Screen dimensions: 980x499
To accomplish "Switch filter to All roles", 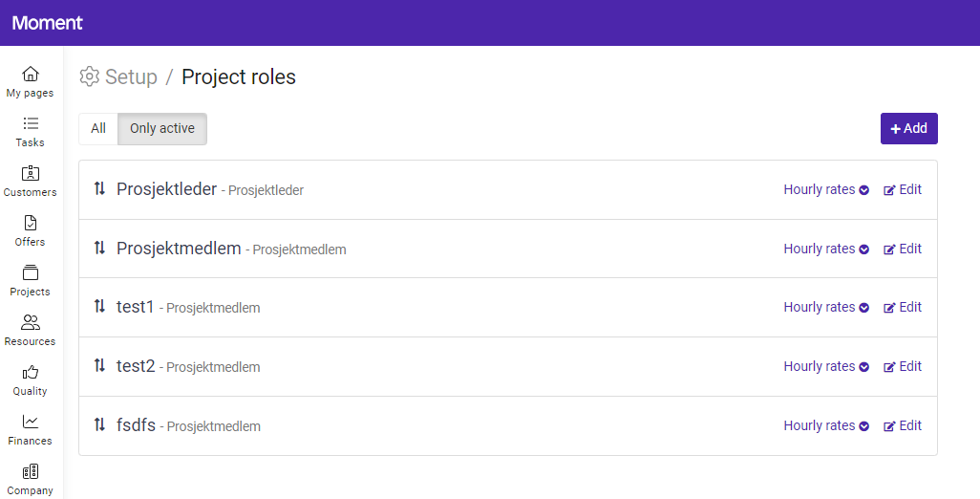I will [x=98, y=128].
